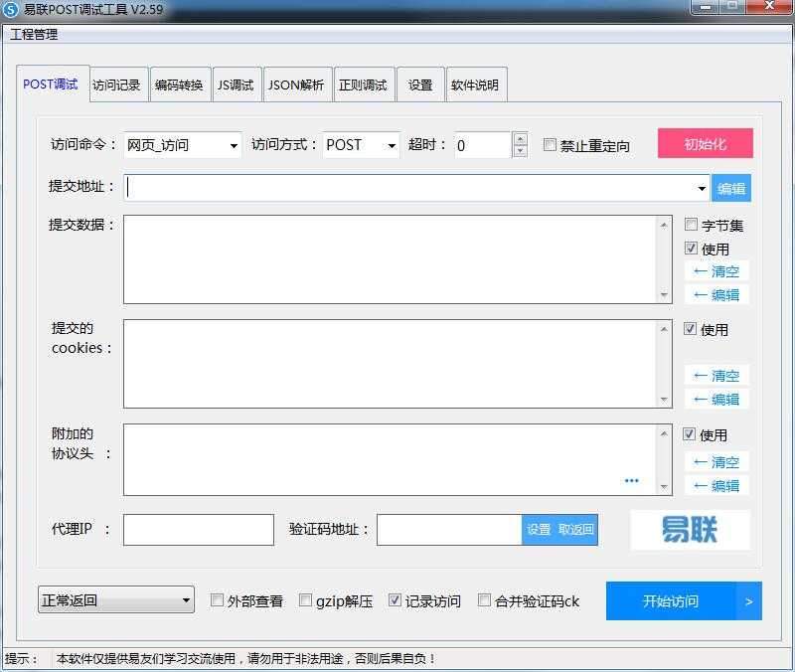Disable the 记录访问 checkbox
The image size is (795, 672).
tap(395, 600)
